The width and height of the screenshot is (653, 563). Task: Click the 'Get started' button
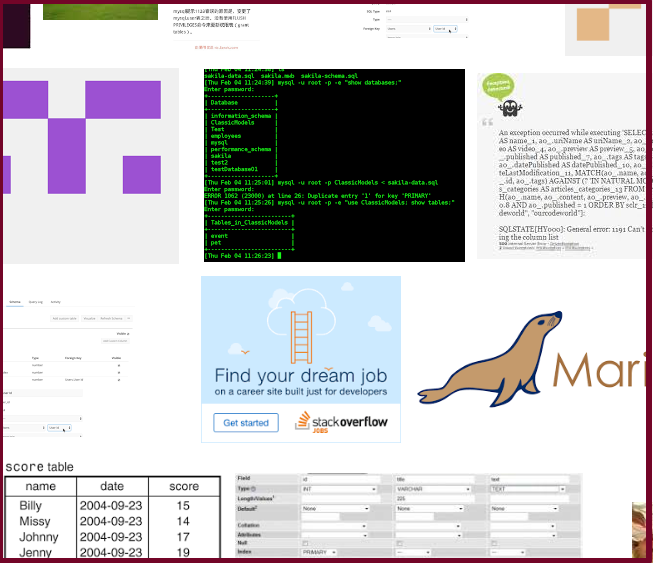[x=246, y=423]
